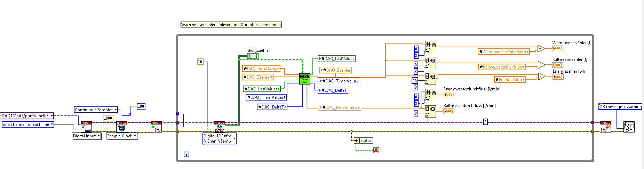
Task: Click the loop stop condition terminal
Action: 376,150
